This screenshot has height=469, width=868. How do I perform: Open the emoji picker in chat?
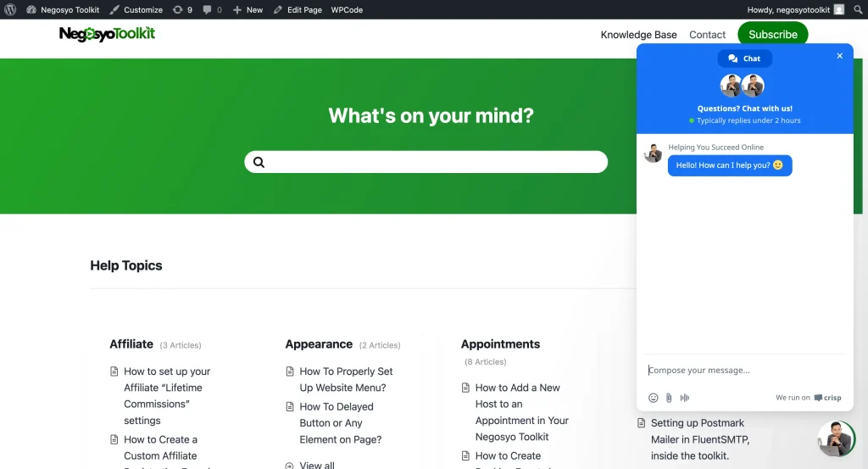pos(653,398)
